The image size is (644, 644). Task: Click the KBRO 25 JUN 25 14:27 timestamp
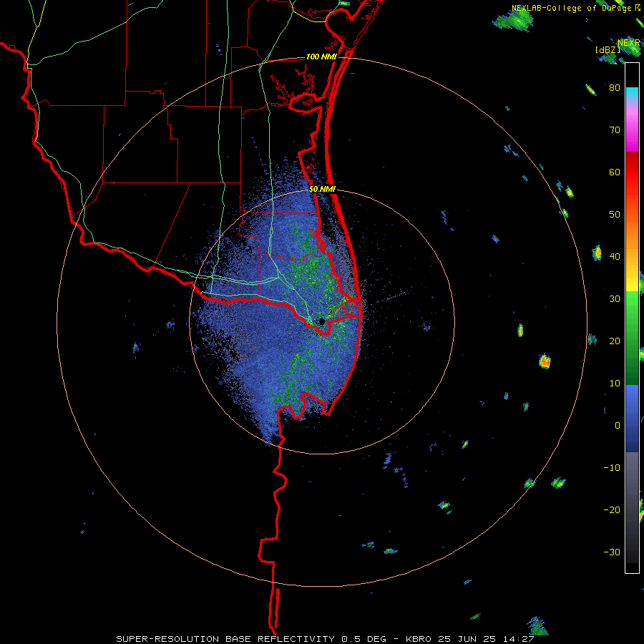point(470,639)
